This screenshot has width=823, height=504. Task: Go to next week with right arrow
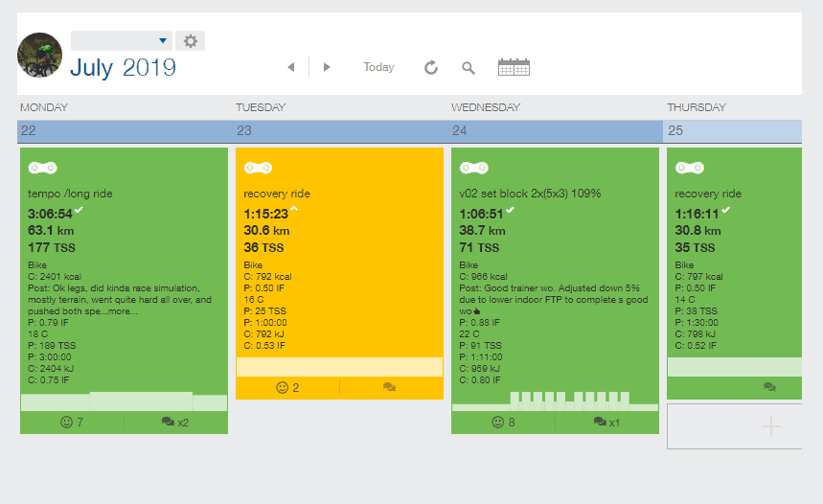click(327, 67)
